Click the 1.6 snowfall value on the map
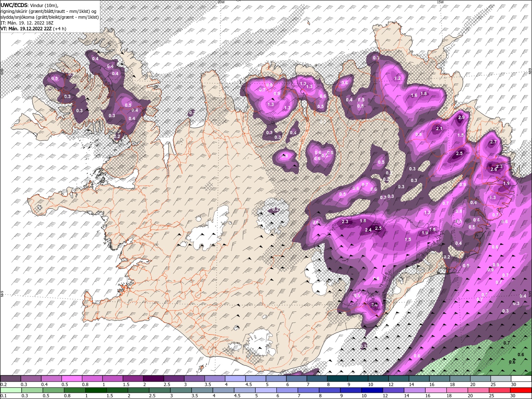This screenshot has height=399, width=532. pos(414,95)
